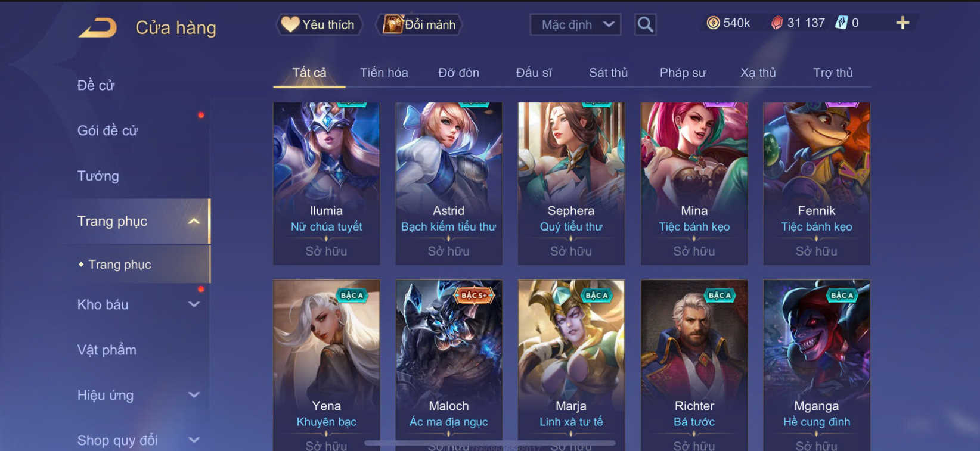Image resolution: width=980 pixels, height=451 pixels.
Task: Collapse the Trang phục sidebar section
Action: (194, 222)
